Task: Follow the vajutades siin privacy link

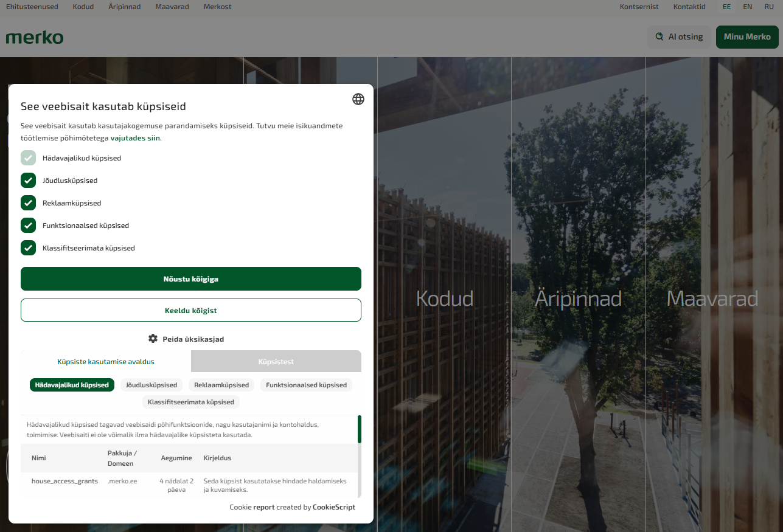Action: (x=135, y=138)
